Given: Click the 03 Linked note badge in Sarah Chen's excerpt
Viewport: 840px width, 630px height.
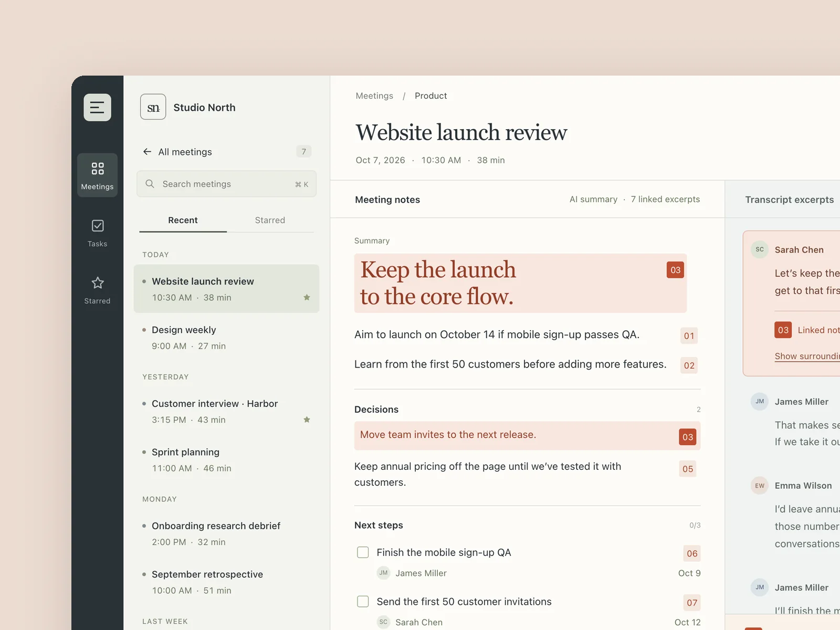Looking at the screenshot, I should point(783,330).
